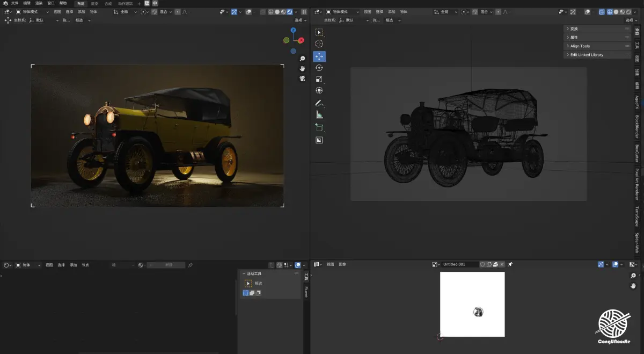644x354 pixels.
Task: Toggle snapping magnet in left viewport header
Action: pyautogui.click(x=154, y=11)
